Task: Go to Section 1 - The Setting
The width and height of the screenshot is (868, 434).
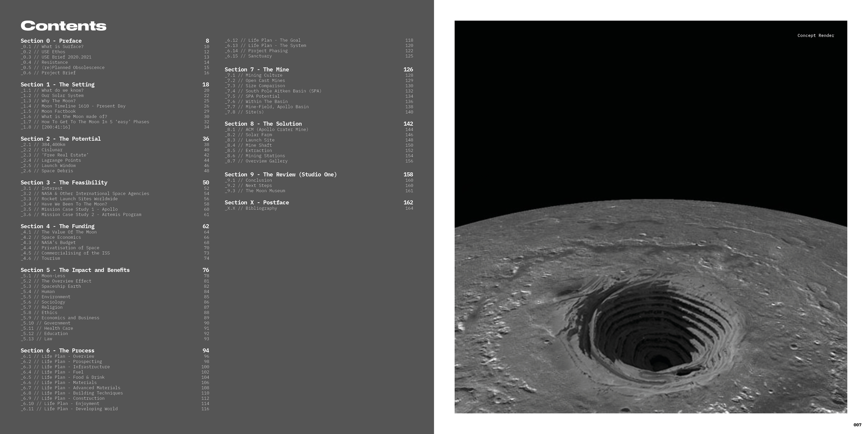Action: pos(57,85)
